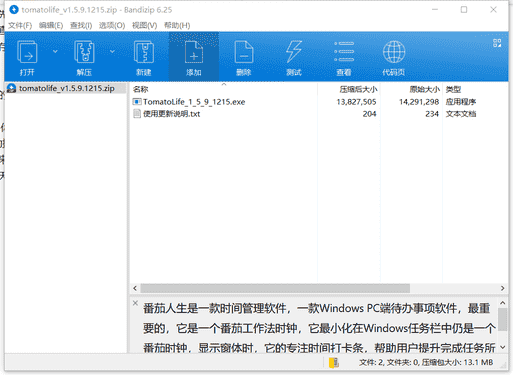Click the horizontal scrollbar left arrow
The height and width of the screenshot is (375, 513).
pos(135,288)
